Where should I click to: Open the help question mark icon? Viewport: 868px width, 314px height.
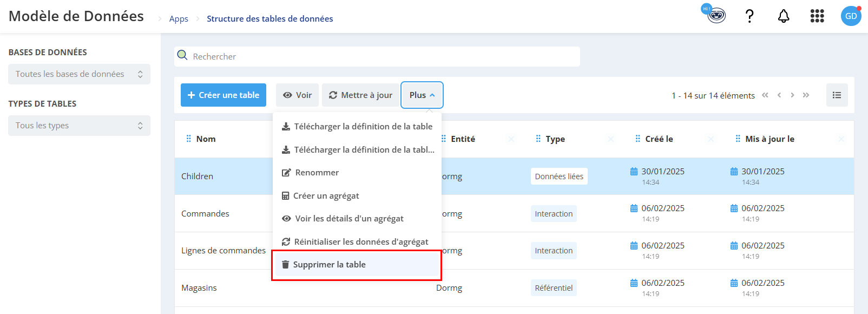[x=749, y=16]
